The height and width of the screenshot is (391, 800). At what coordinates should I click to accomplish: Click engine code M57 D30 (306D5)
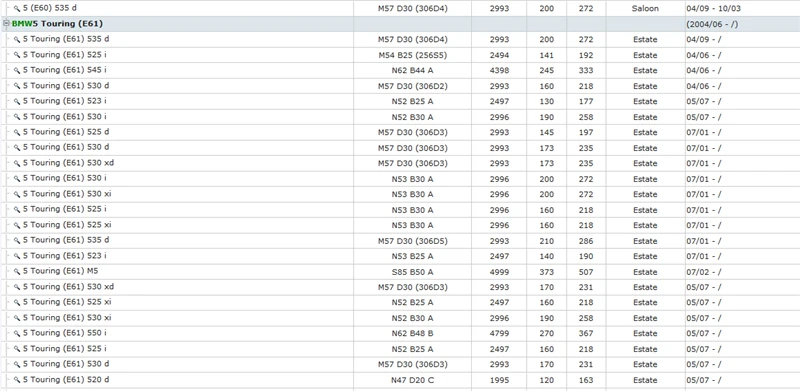pos(412,241)
